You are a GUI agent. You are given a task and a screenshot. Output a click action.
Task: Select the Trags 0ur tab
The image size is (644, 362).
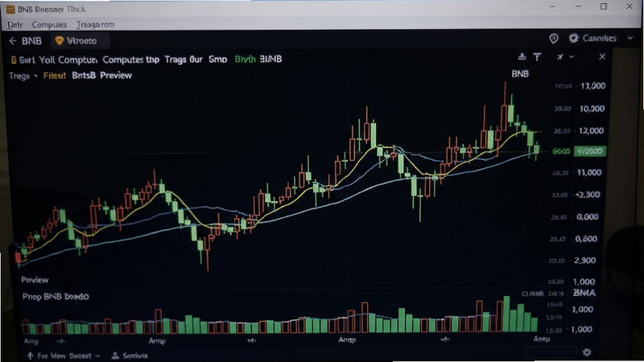(184, 60)
